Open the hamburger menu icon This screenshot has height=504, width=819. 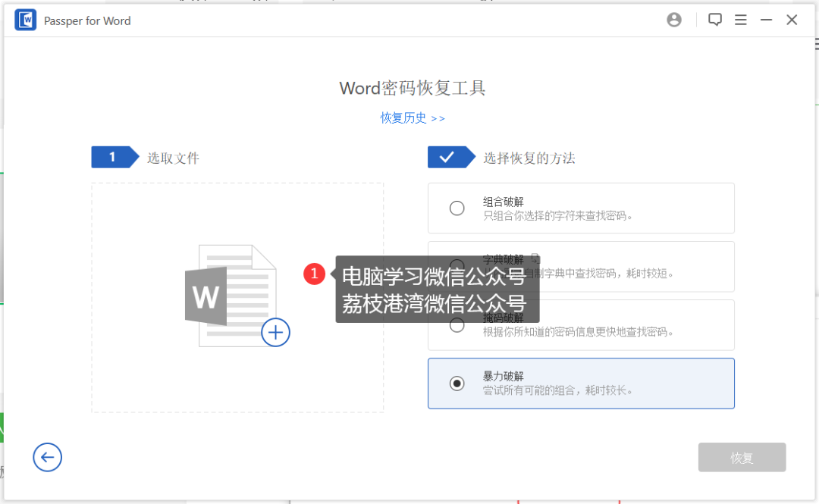click(741, 20)
